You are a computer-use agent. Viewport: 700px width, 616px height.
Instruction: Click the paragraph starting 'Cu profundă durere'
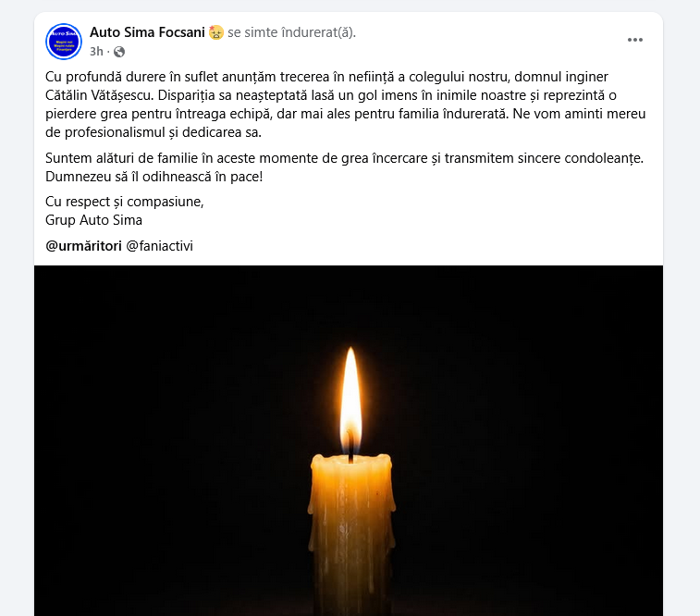tap(346, 105)
